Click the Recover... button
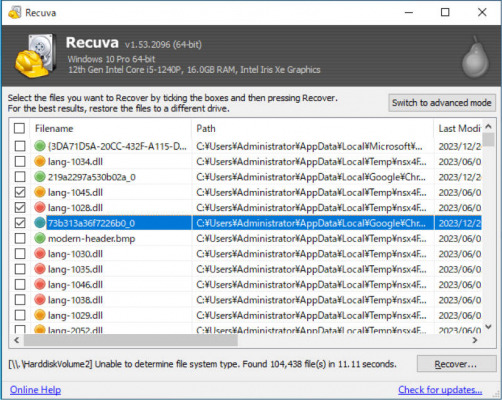Viewport: 502px width, 400px height. point(456,364)
